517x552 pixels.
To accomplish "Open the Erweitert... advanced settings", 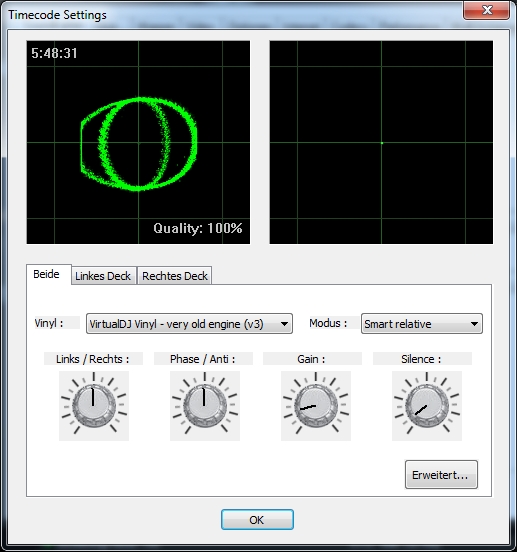I will 441,475.
